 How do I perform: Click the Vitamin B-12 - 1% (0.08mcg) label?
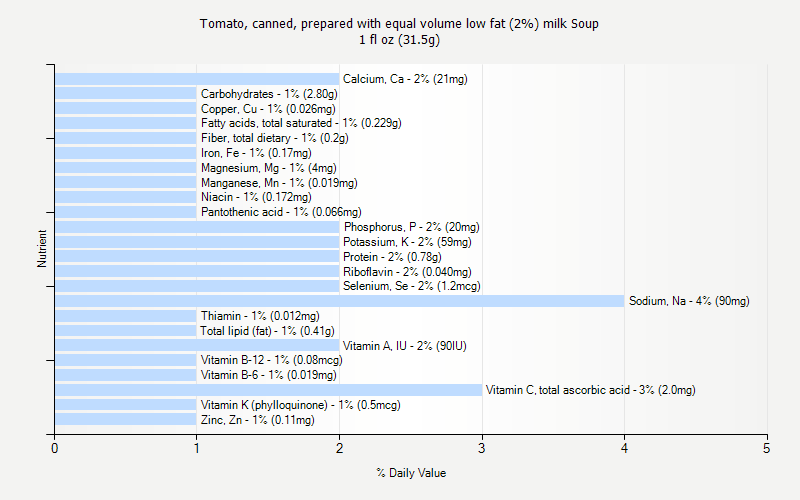(x=271, y=360)
